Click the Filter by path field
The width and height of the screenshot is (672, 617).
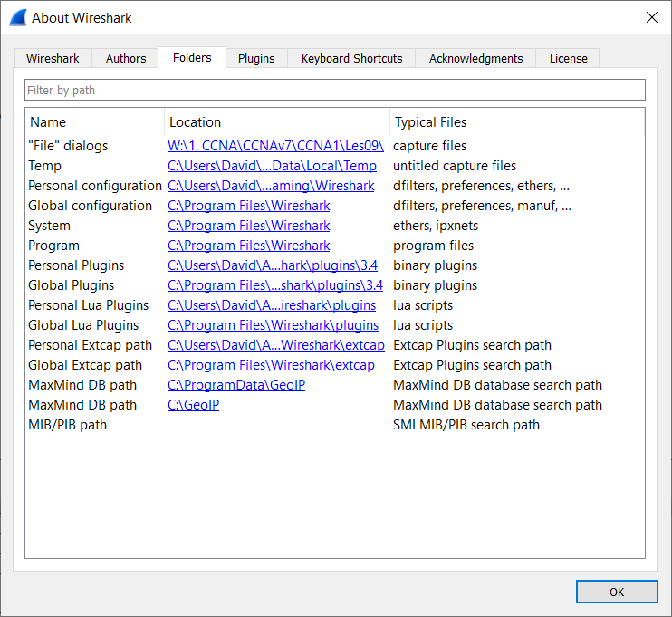(x=335, y=90)
